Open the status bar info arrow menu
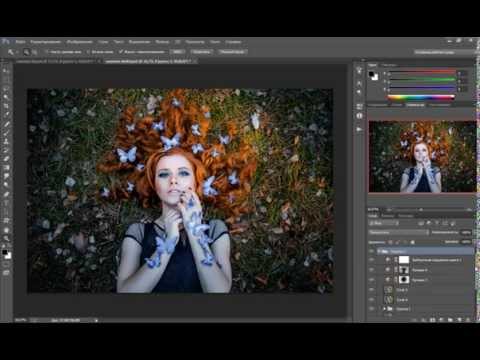Viewport: 480px width, 360px height. pos(96,320)
